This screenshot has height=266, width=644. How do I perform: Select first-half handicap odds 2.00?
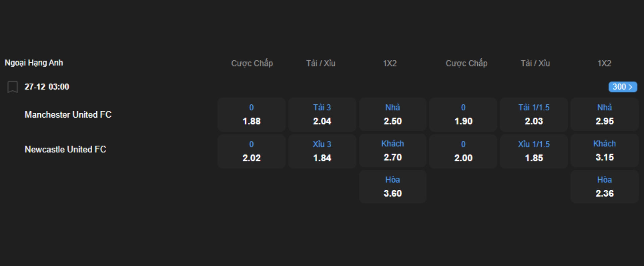[463, 151]
